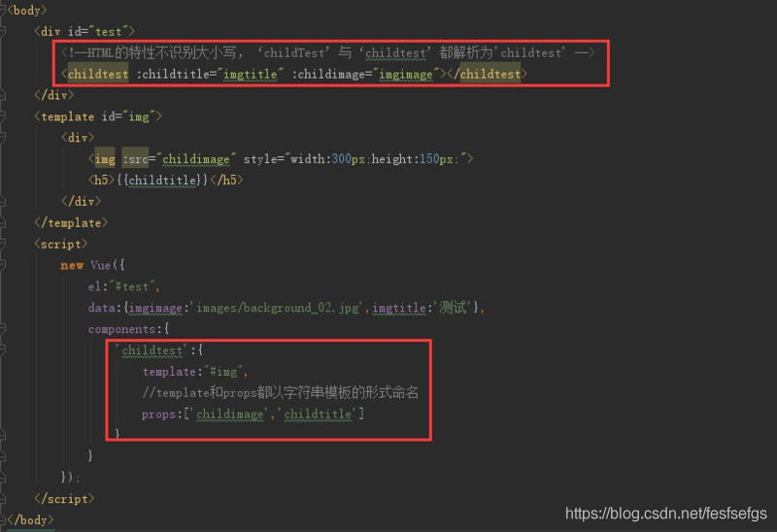Screen dimensions: 777x532
Task: Collapse the fold marker beside components:{
Action: 2,329
